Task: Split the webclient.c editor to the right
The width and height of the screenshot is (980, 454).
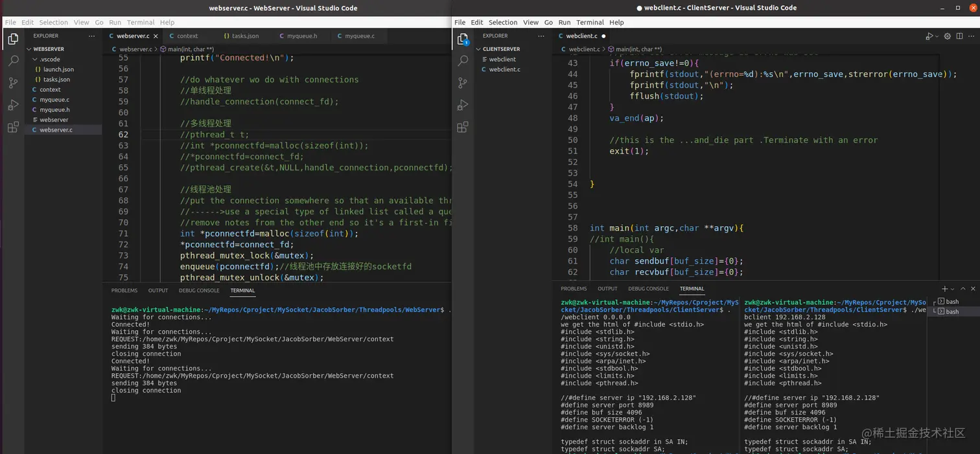Action: [x=960, y=36]
